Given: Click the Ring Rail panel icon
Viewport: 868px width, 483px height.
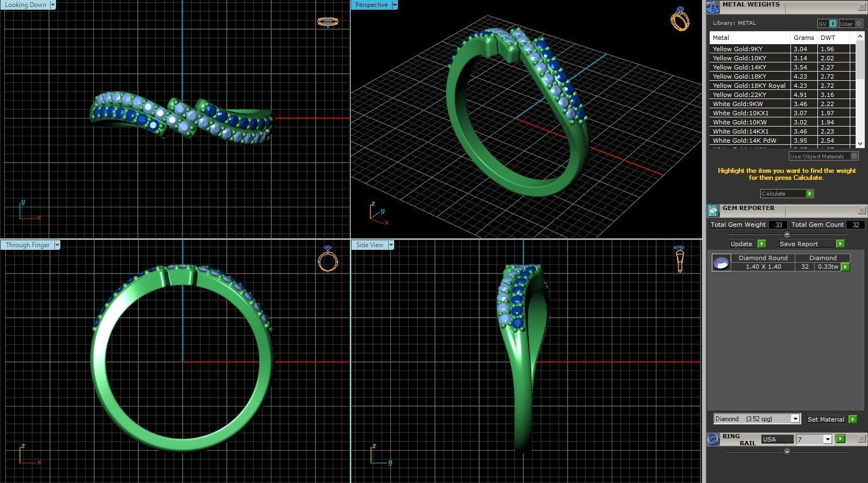Looking at the screenshot, I should tap(713, 439).
